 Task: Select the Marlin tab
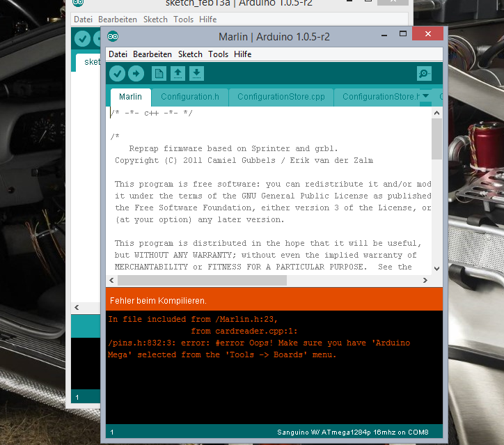(x=130, y=97)
